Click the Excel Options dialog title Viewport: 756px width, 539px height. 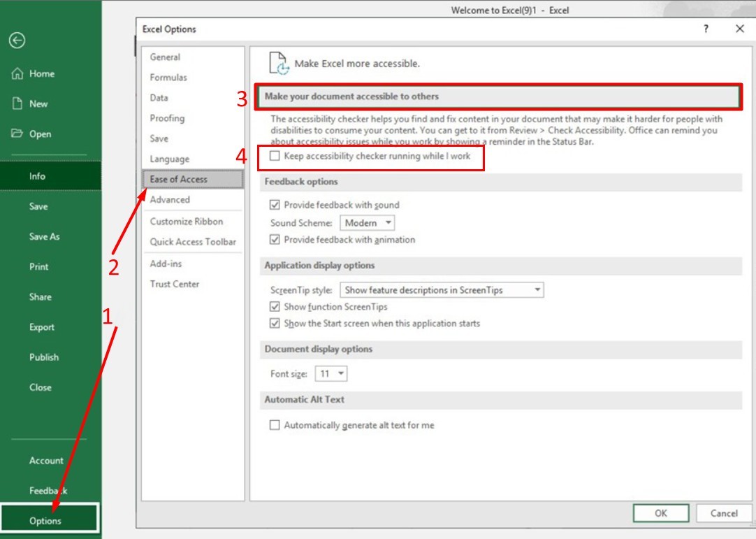[169, 29]
